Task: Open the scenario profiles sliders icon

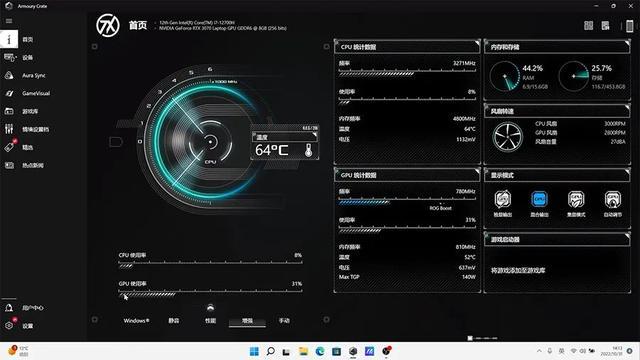Action: [9, 129]
